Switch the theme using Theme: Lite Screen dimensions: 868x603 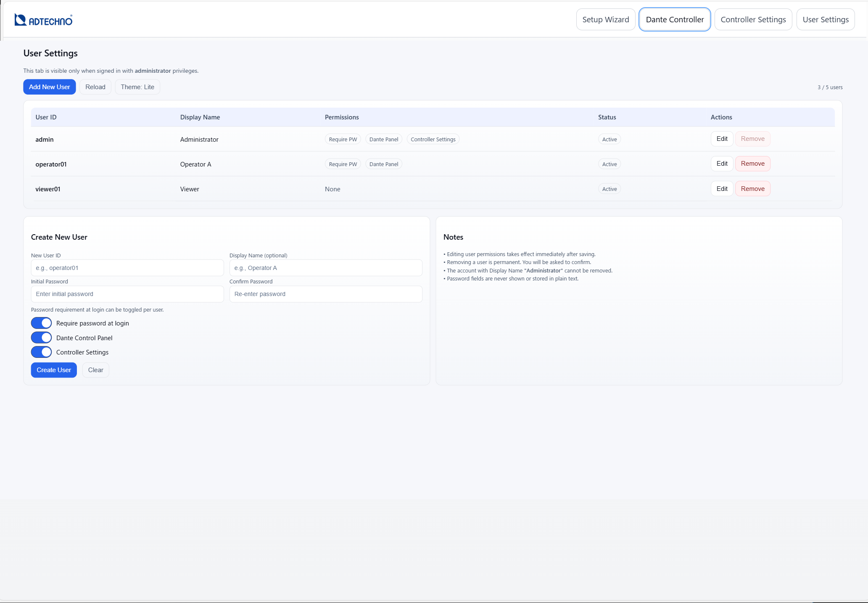(x=137, y=87)
